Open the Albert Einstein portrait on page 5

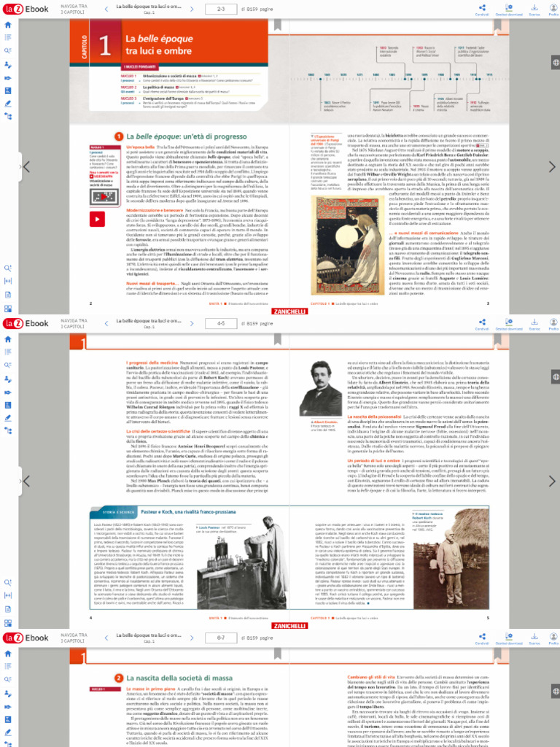321,389
